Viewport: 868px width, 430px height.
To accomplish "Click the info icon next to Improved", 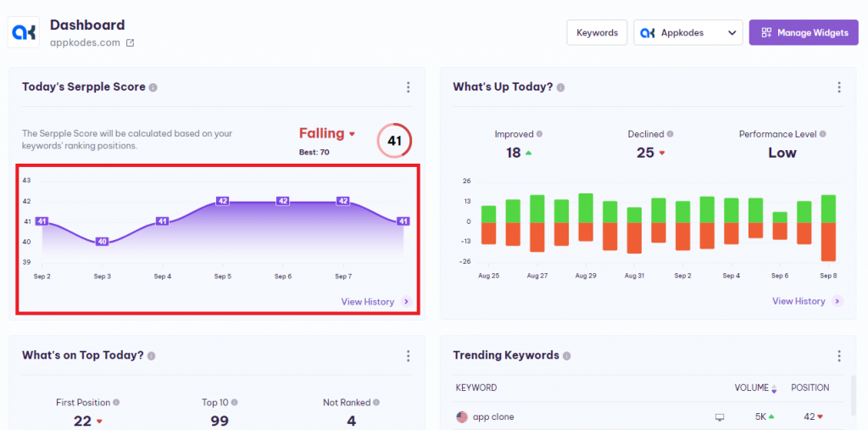I will 540,134.
